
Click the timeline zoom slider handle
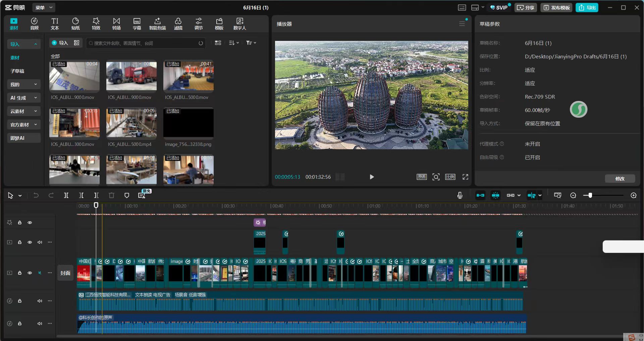[x=590, y=195]
